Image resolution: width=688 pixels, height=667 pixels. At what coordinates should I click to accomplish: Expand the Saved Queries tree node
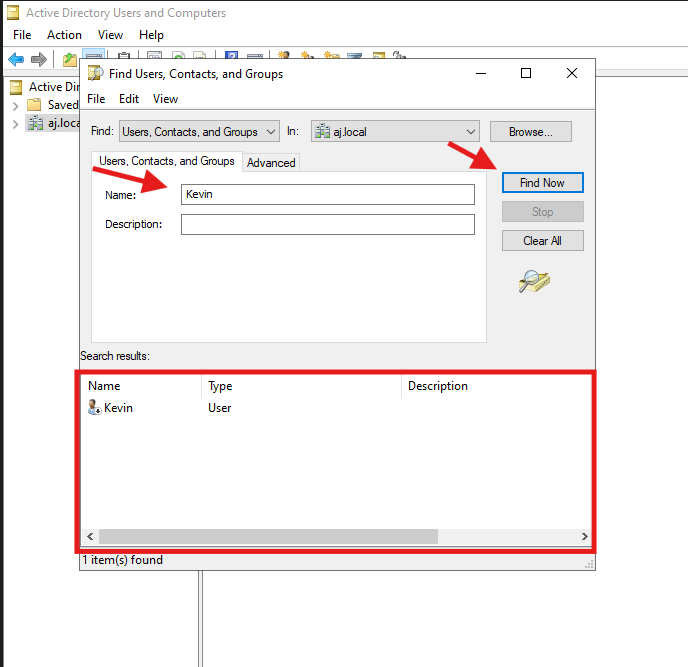point(16,105)
